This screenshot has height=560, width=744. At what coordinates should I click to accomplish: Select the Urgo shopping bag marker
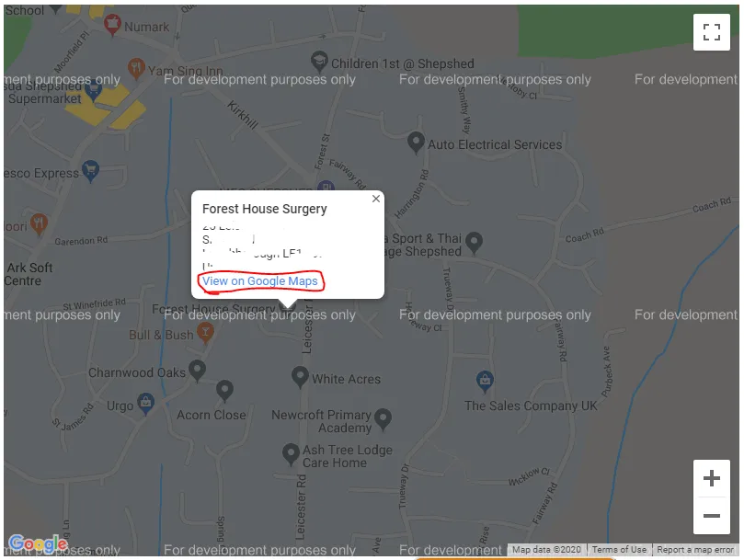pos(145,404)
